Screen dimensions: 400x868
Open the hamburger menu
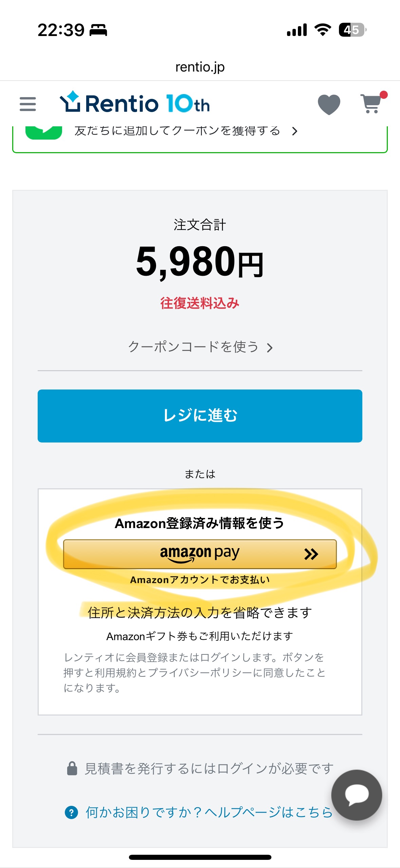click(x=28, y=104)
